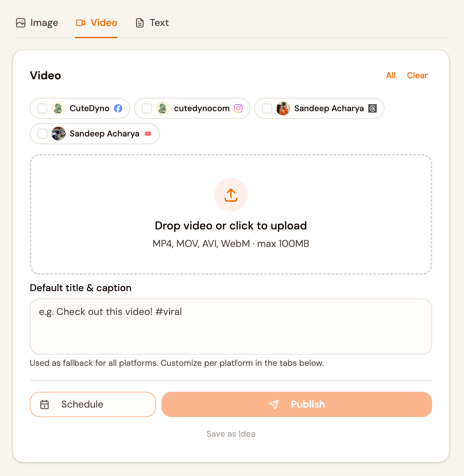Switch to the Image tab
The width and height of the screenshot is (464, 476).
click(37, 22)
